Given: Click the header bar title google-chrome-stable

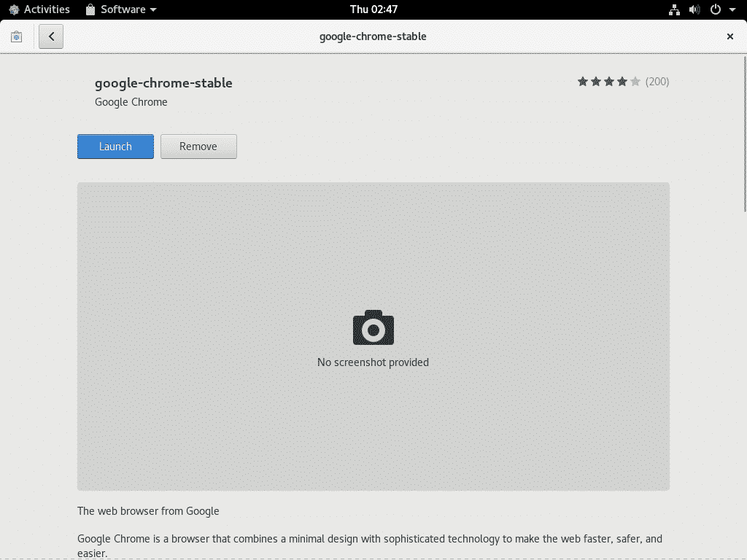Looking at the screenshot, I should point(373,36).
